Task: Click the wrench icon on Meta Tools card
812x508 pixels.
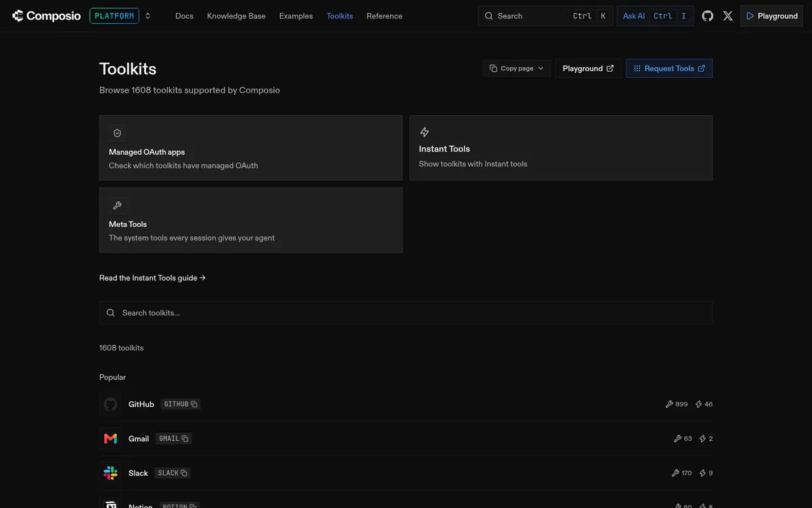Action: (x=117, y=205)
